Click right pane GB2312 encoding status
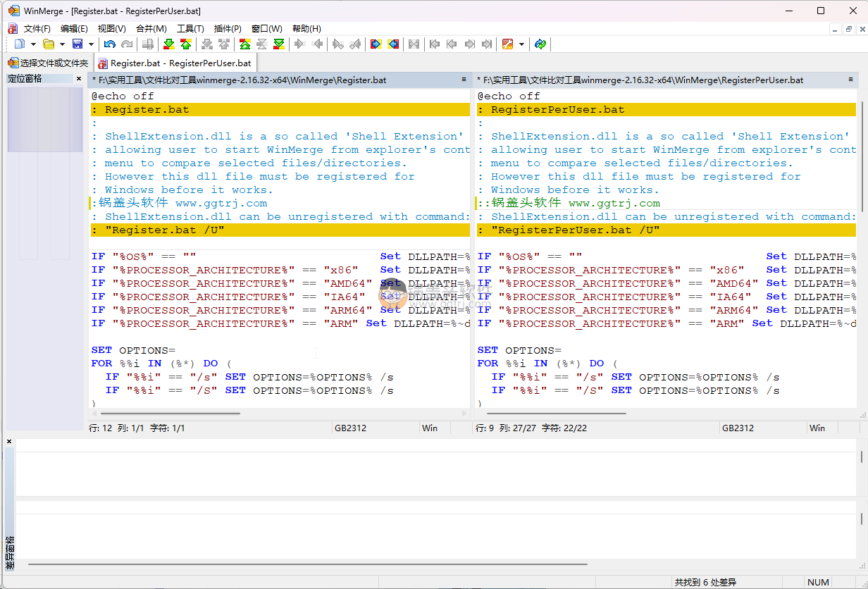Viewport: 868px width, 589px height. pyautogui.click(x=738, y=428)
